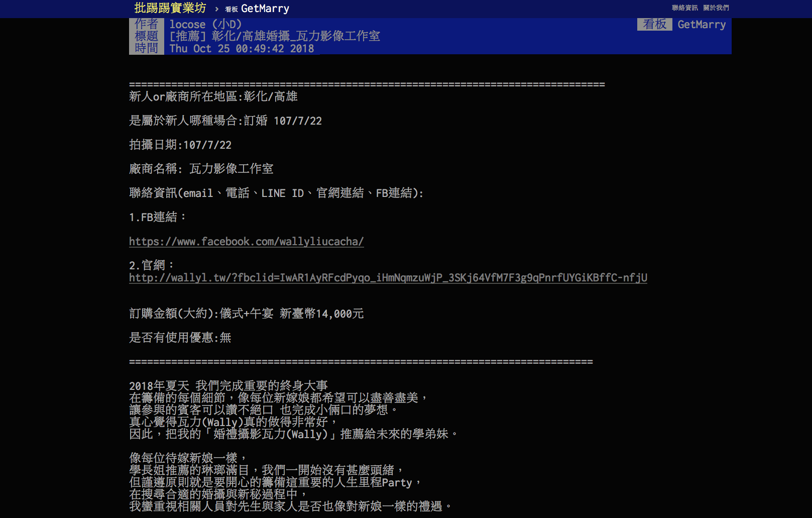
Task: Click line 拍攝日期:107/7/22
Action: [x=180, y=145]
